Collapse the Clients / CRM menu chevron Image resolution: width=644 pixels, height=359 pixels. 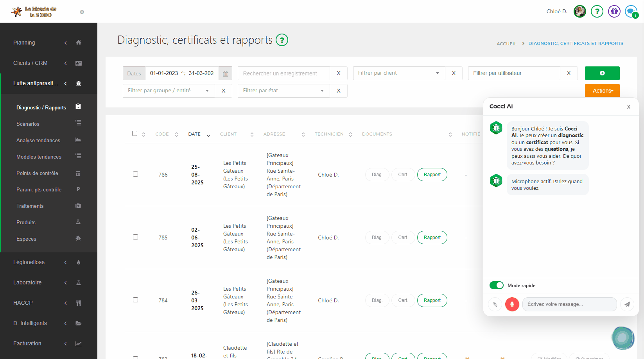65,63
